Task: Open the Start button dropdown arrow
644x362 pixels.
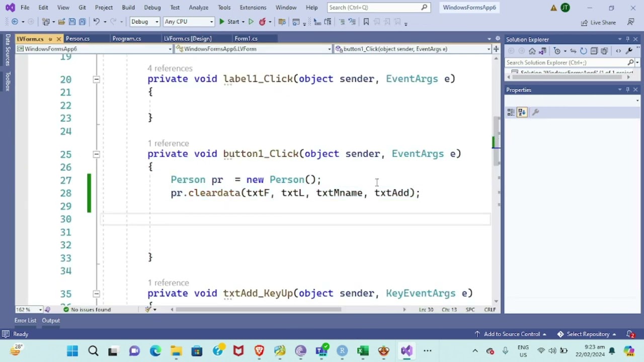Action: pyautogui.click(x=243, y=22)
